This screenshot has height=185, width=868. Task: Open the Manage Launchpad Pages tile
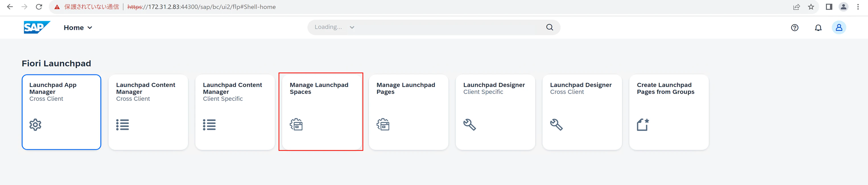click(408, 112)
